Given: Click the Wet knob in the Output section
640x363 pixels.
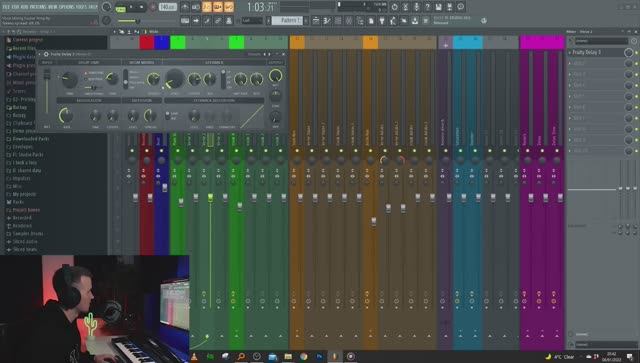Looking at the screenshot, I should [276, 76].
